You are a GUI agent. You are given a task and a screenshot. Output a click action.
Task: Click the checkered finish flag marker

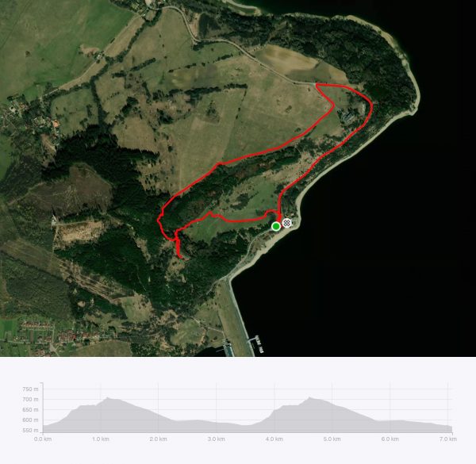pyautogui.click(x=286, y=223)
